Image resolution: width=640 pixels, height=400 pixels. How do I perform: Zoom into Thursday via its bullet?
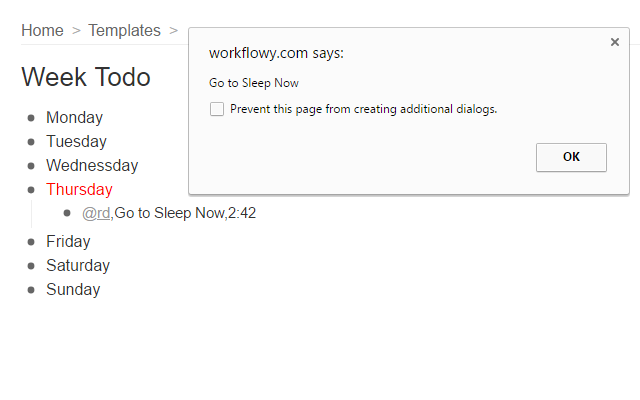tap(32, 190)
